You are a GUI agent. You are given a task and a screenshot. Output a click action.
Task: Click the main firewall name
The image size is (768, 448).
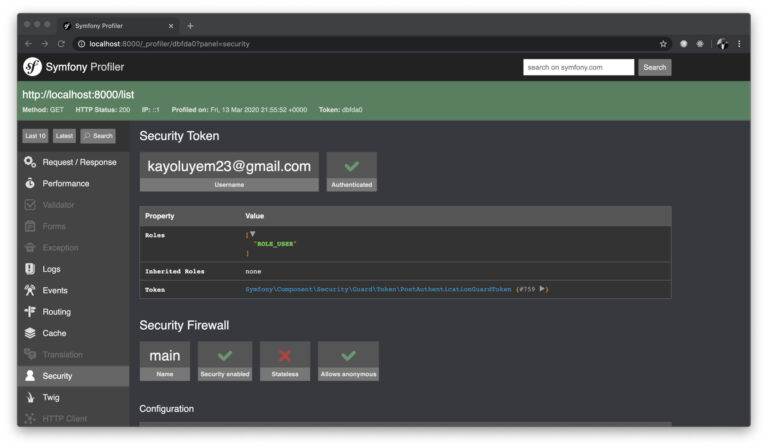pyautogui.click(x=165, y=355)
